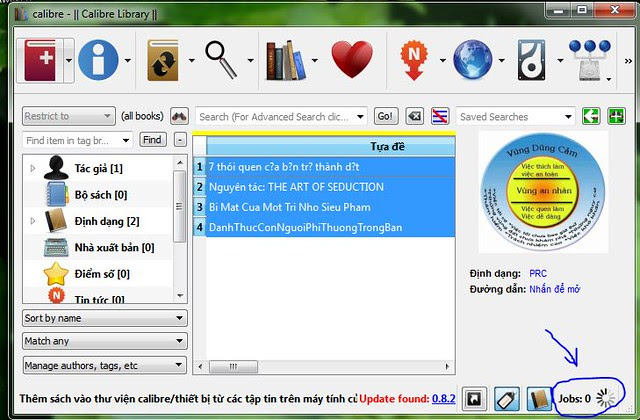640x420 pixels.
Task: Maximize the calibre window
Action: (582, 10)
